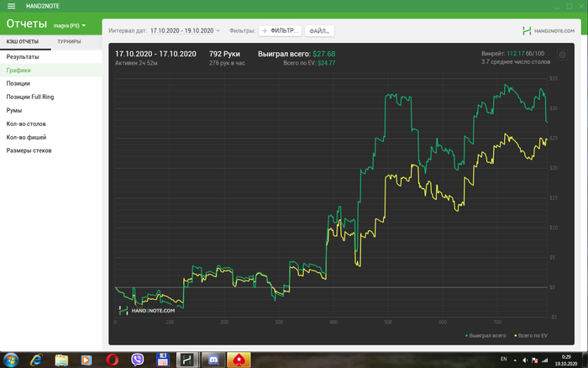
Task: Open Кол-во столов report
Action: (x=50, y=124)
